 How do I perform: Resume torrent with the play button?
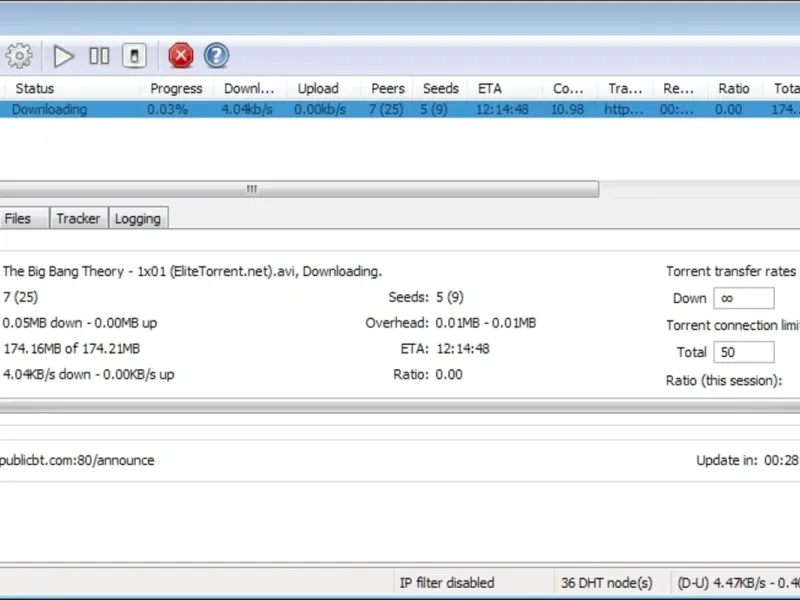pyautogui.click(x=63, y=56)
